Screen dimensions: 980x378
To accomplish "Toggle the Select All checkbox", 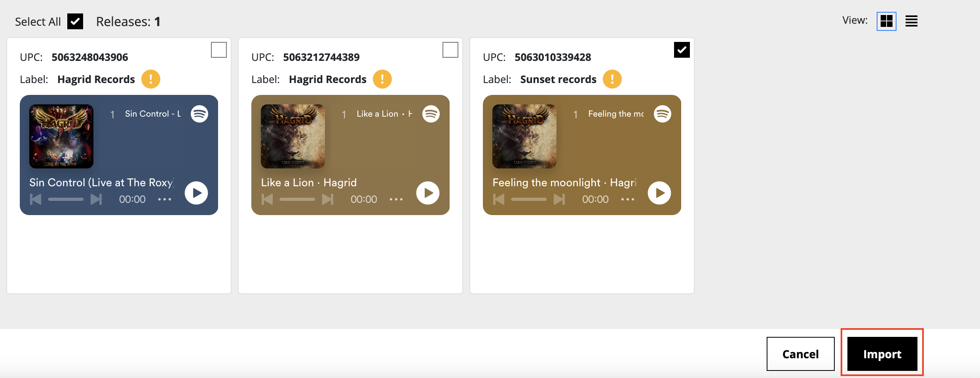I will pyautogui.click(x=75, y=21).
